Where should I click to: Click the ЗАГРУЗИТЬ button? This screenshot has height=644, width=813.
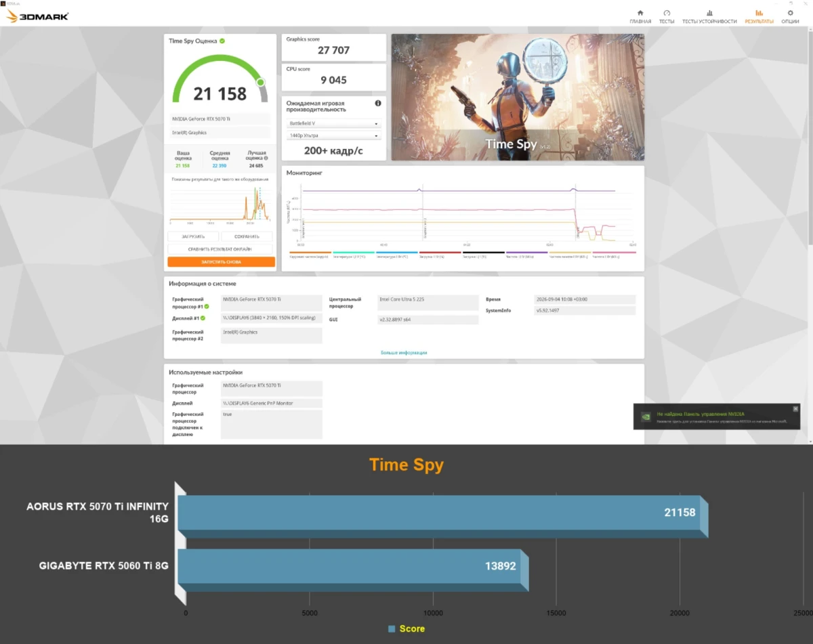[x=193, y=236]
